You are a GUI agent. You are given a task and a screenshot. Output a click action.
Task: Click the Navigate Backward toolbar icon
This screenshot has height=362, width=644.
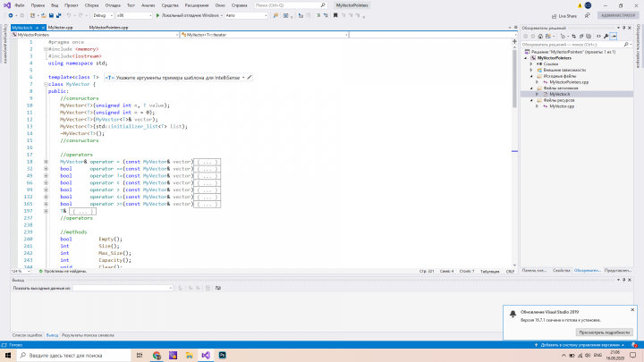click(11, 15)
